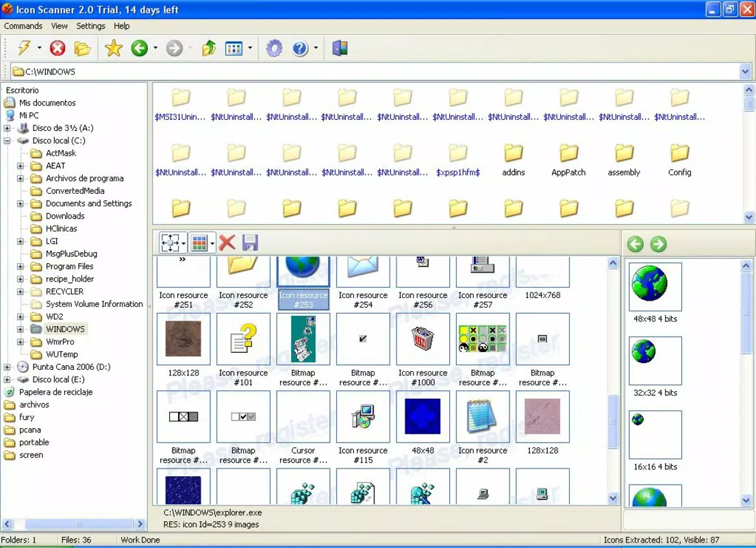Open the Settings menu
The image size is (756, 548).
tap(90, 26)
